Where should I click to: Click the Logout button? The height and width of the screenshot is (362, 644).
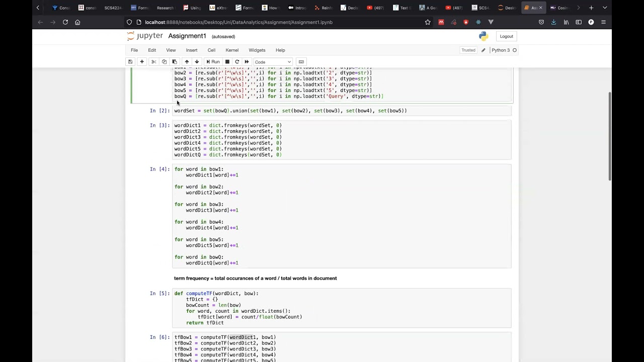click(x=507, y=36)
